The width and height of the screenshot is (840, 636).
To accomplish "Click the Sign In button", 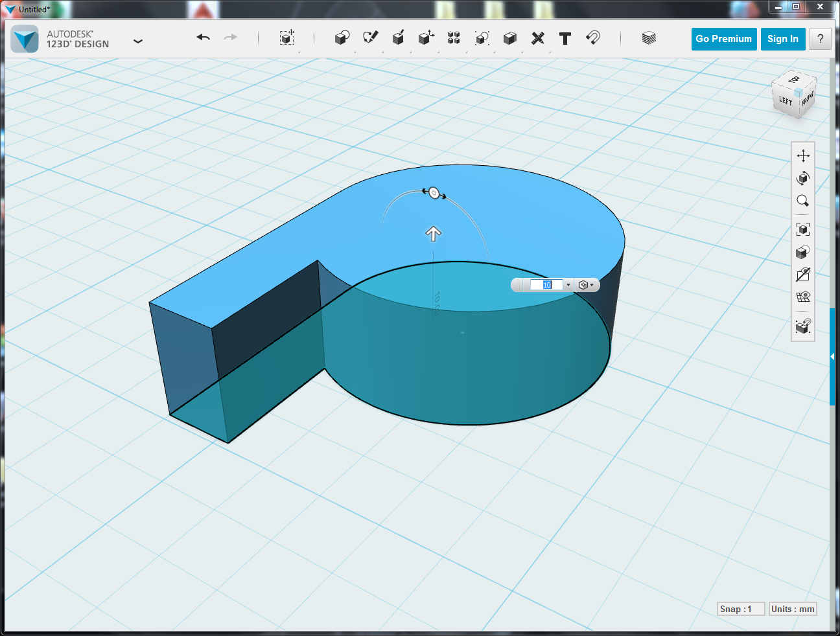I will tap(782, 39).
